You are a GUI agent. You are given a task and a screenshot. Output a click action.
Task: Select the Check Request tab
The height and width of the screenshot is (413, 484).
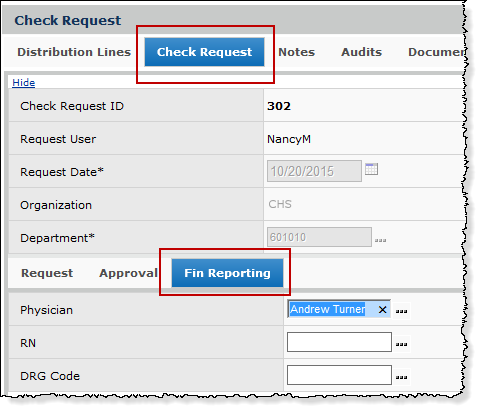(204, 52)
